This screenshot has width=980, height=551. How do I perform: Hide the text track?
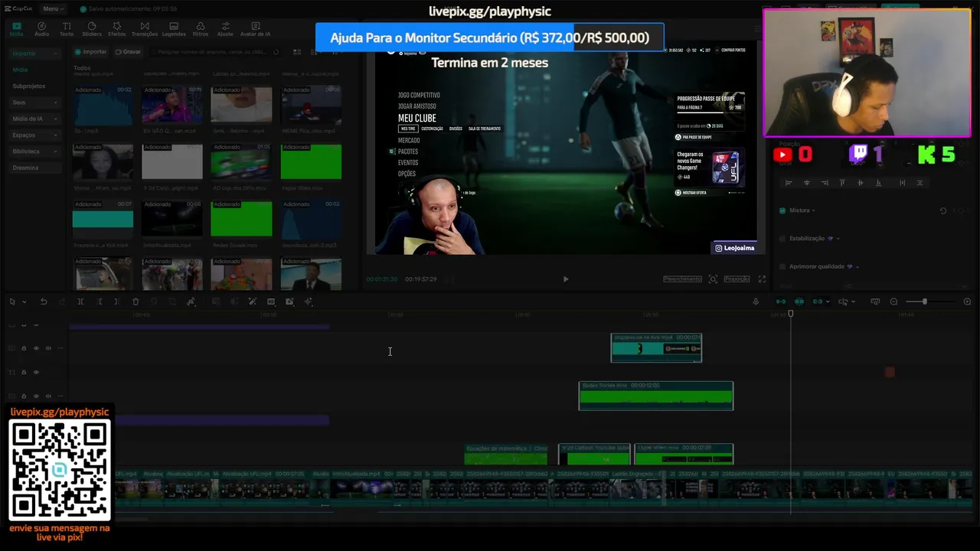tap(35, 372)
